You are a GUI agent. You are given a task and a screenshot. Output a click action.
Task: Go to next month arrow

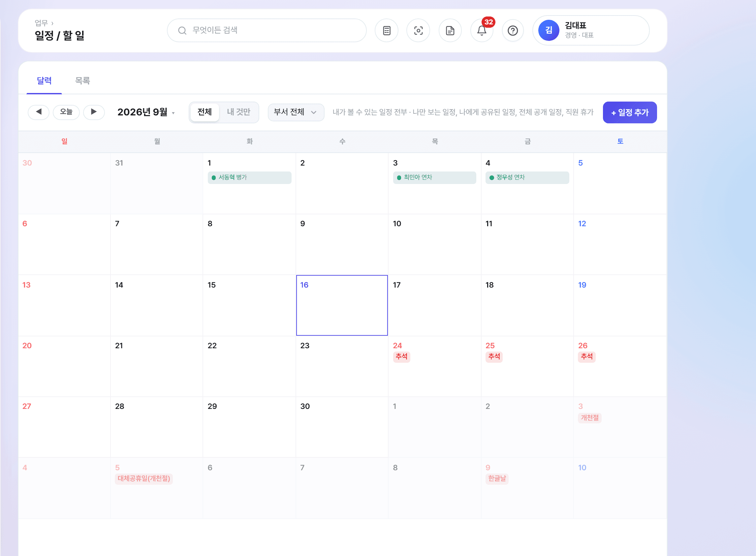(94, 112)
